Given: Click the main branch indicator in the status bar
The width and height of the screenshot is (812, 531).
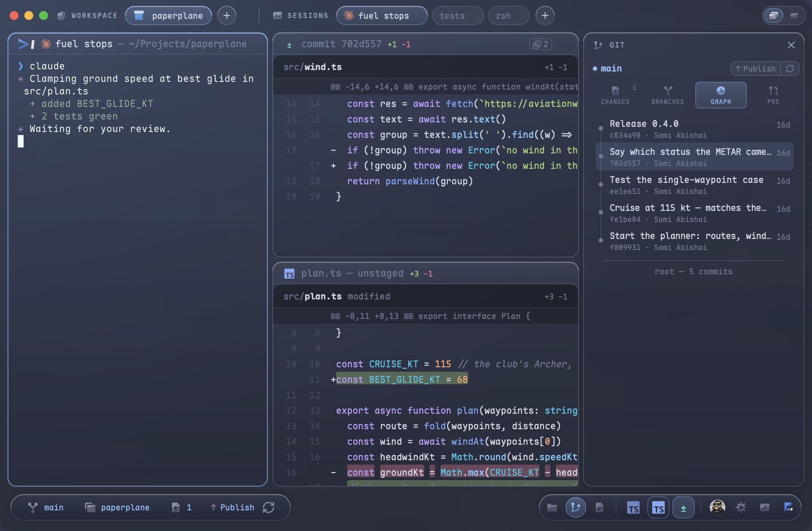Looking at the screenshot, I should pyautogui.click(x=45, y=507).
